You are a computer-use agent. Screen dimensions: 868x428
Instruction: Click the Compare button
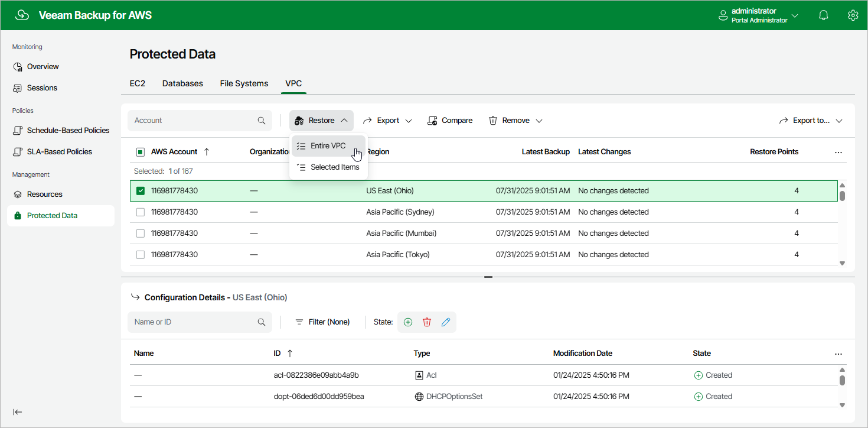450,121
